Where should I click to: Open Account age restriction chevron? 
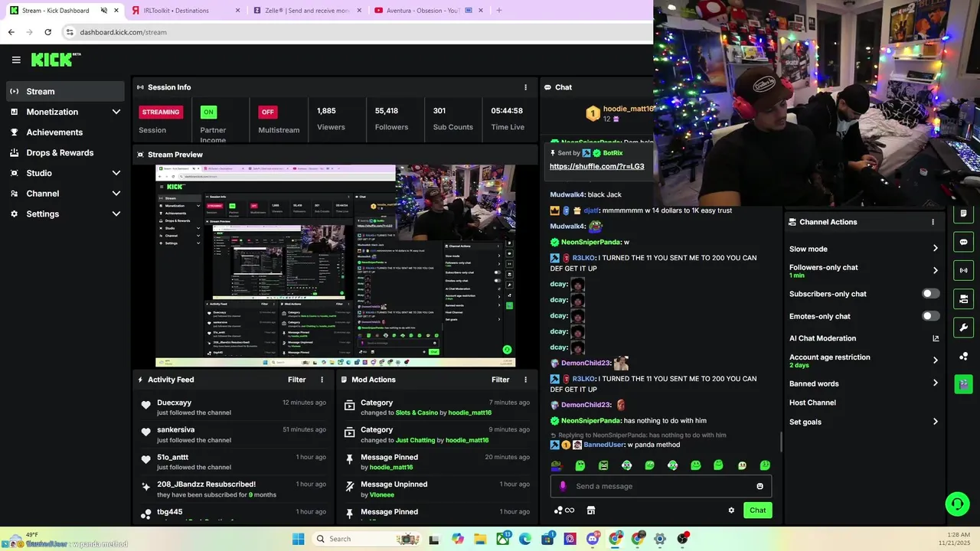coord(935,360)
